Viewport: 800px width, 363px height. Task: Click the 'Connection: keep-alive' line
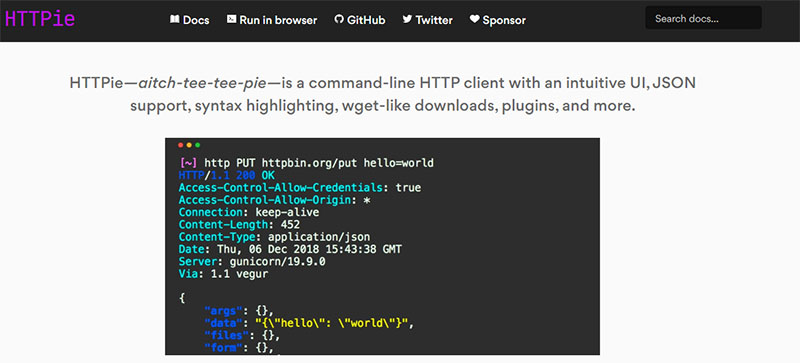(249, 212)
